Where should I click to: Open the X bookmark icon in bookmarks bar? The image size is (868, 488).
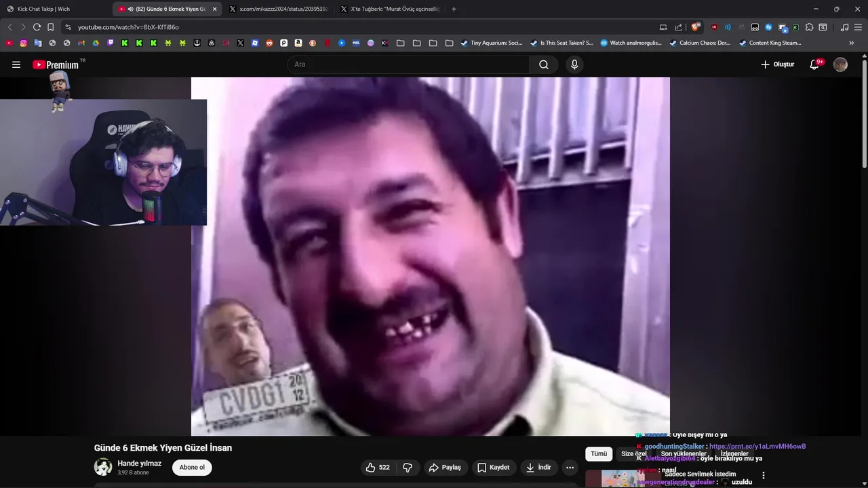click(240, 43)
